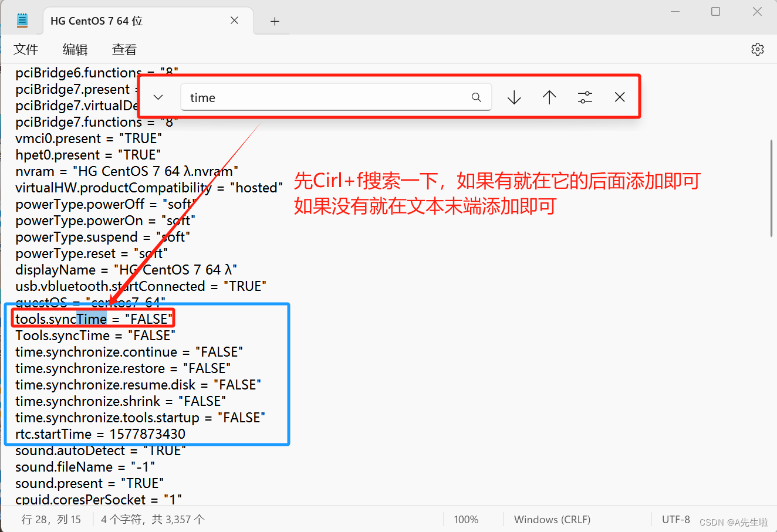The width and height of the screenshot is (777, 532).
Task: Click the magnifier icon in the search field
Action: coord(476,97)
